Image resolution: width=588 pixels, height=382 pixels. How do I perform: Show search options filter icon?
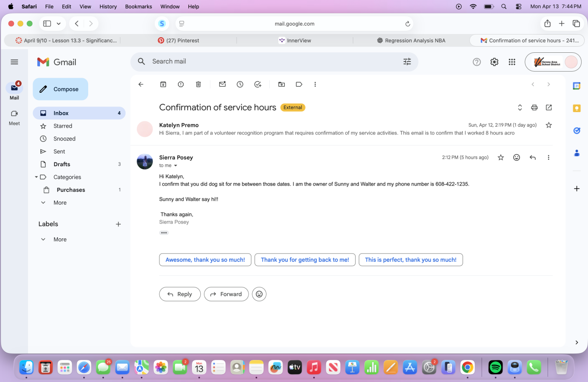coord(407,62)
